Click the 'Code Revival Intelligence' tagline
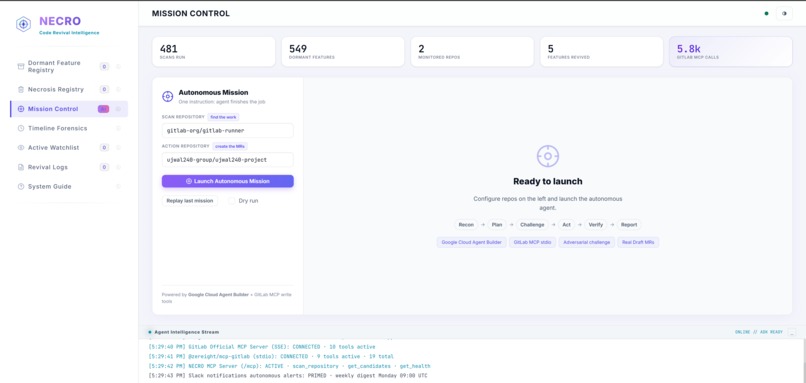Viewport: 806px width, 383px height. [69, 33]
